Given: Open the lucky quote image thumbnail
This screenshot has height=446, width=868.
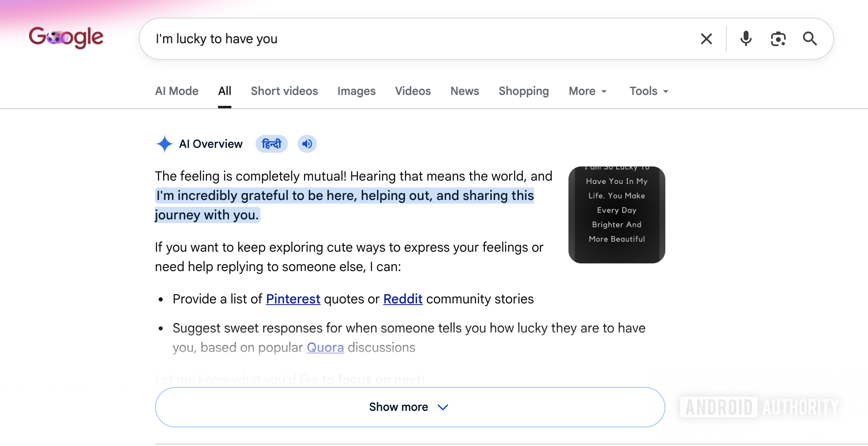Looking at the screenshot, I should 616,215.
